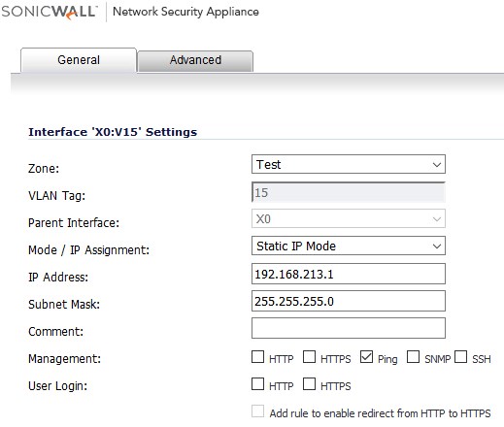
Task: Click the VLAN Tag field showing 15
Action: coord(349,192)
